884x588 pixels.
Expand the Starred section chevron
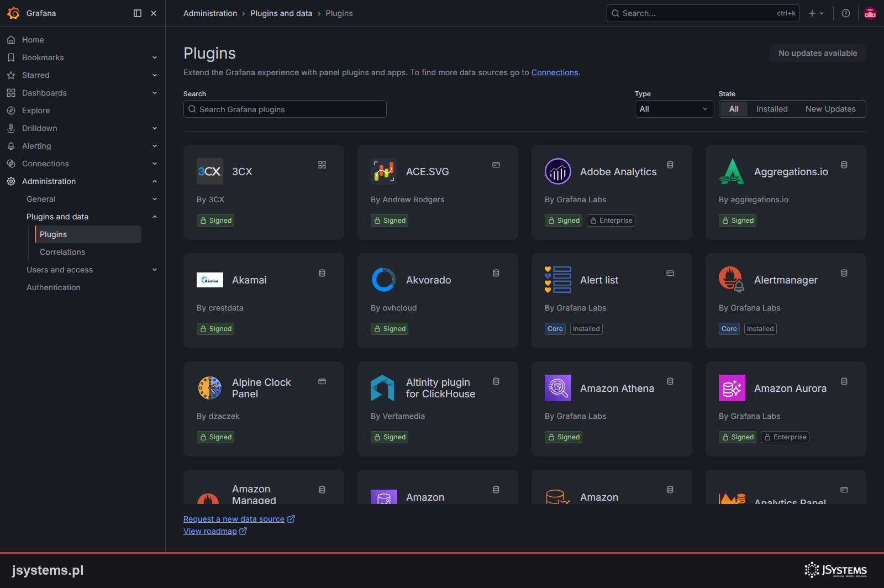pos(155,75)
